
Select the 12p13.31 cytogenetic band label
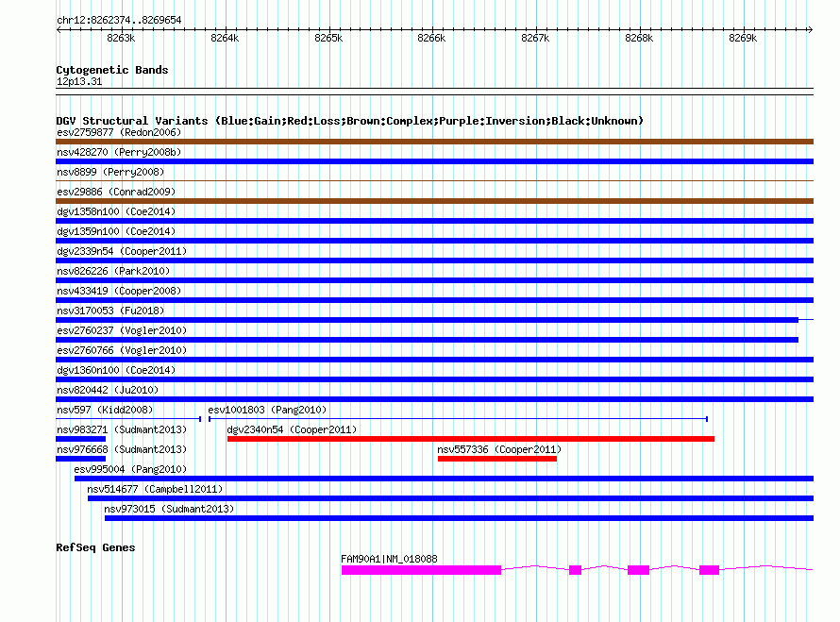pos(79,82)
